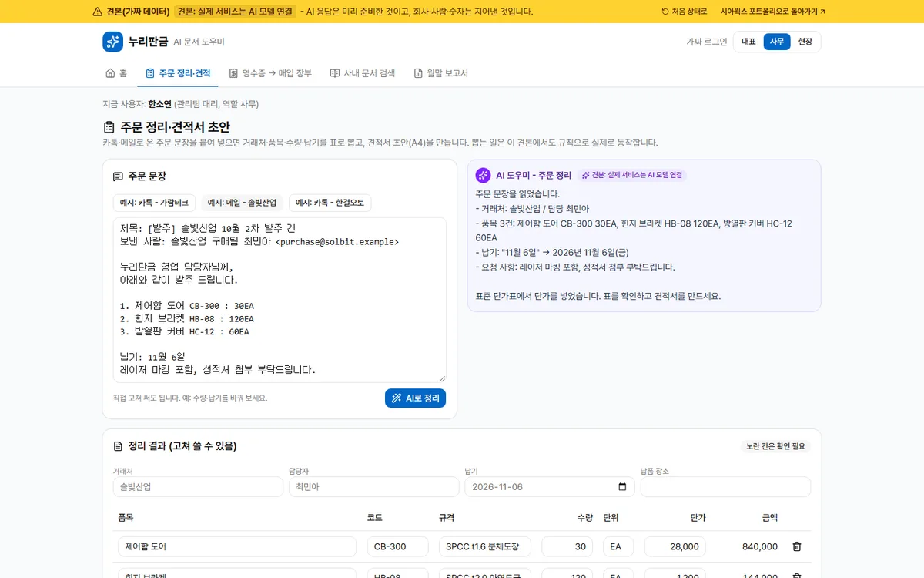Go to 영수증 → 매입 장부 tab
The image size is (924, 578).
270,73
